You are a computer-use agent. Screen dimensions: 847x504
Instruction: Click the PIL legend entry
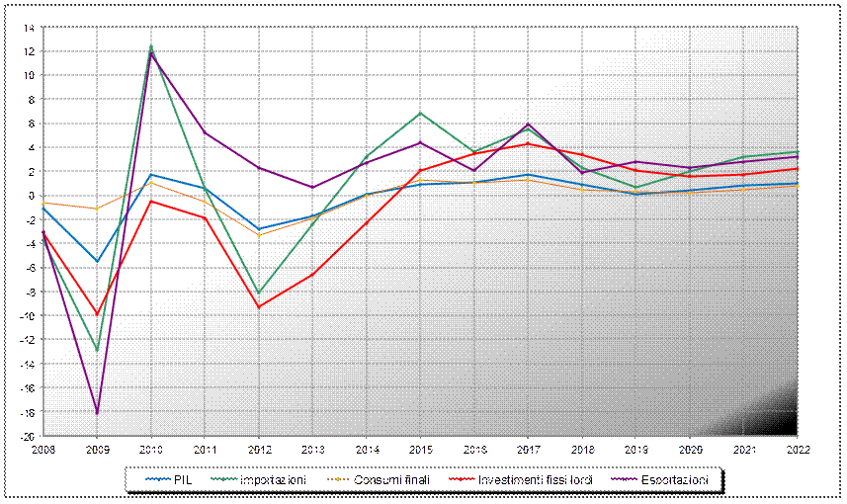[x=169, y=479]
